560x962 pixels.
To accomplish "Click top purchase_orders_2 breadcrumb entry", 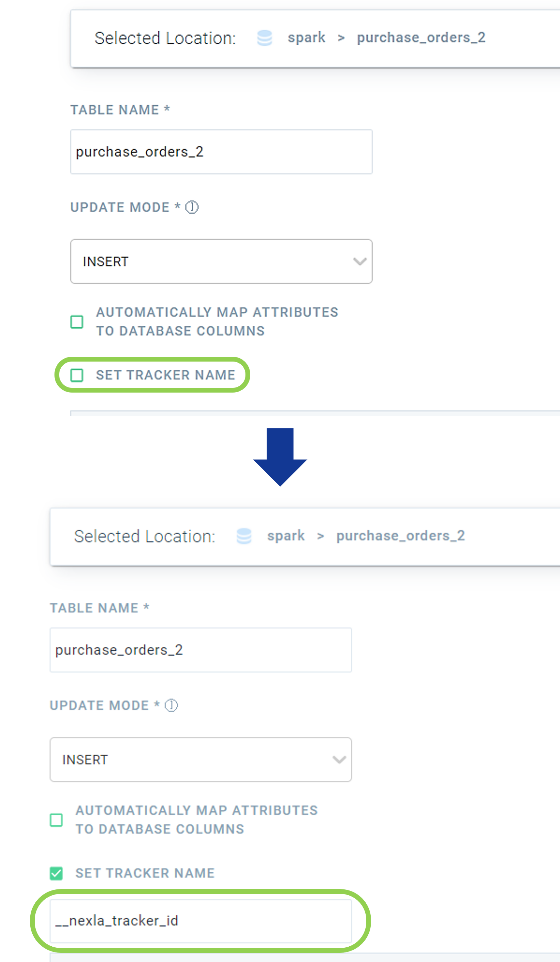I will pos(421,37).
